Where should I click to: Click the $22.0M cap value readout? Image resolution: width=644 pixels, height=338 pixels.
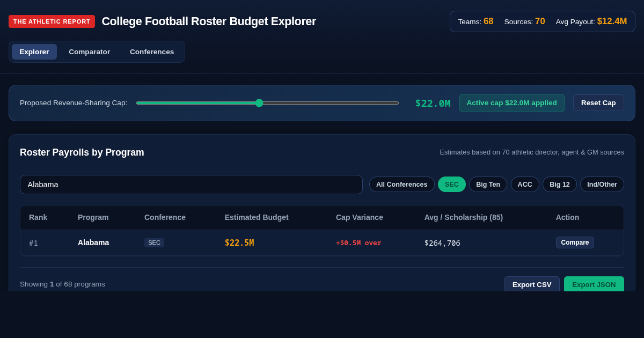[433, 103]
